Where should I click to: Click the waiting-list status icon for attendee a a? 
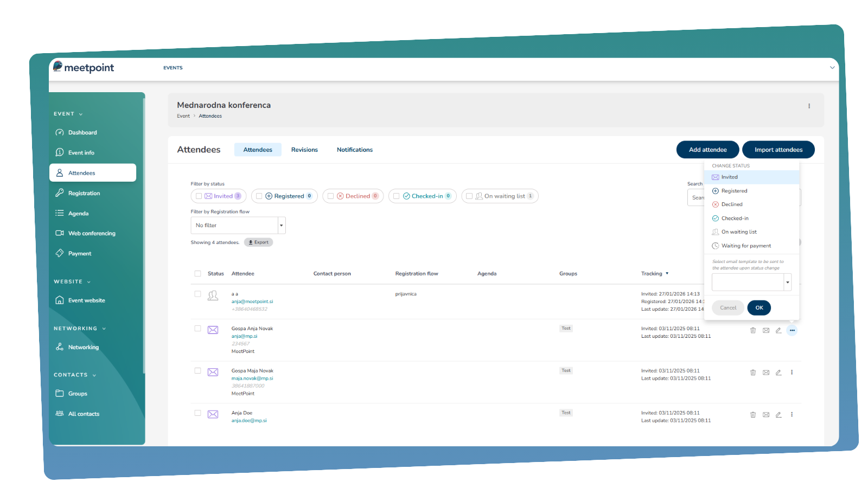(x=213, y=296)
